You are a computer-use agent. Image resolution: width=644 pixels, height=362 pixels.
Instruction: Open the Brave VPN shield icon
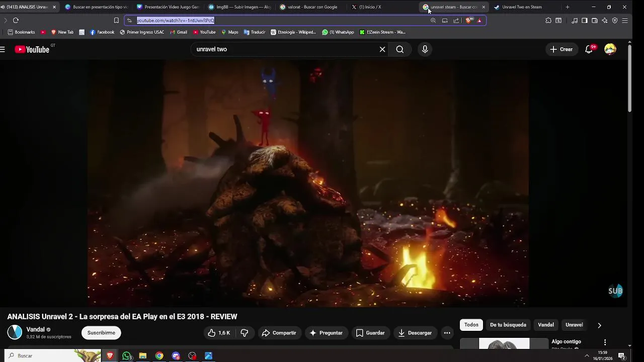tap(615, 21)
